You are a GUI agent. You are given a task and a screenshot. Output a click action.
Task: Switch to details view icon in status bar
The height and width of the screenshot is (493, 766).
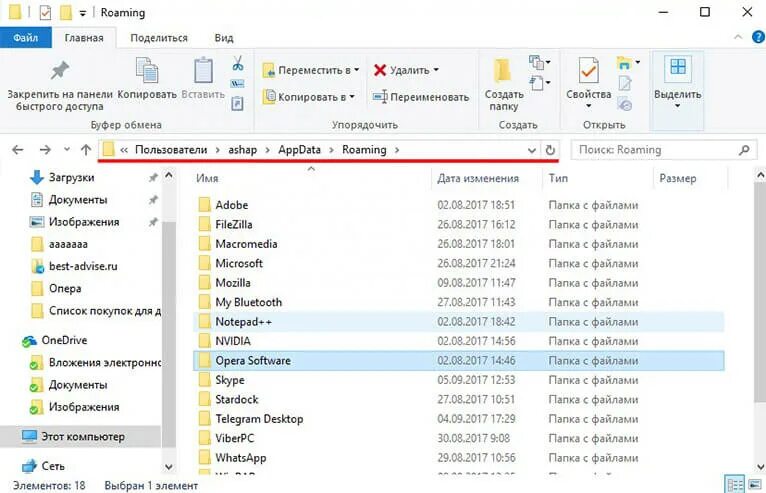[x=735, y=485]
